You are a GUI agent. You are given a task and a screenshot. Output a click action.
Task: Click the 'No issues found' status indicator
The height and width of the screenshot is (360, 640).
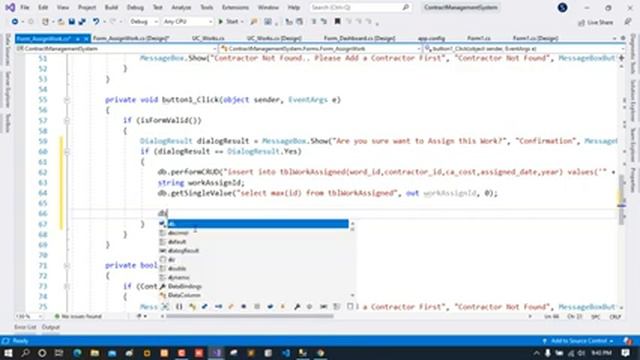78,316
